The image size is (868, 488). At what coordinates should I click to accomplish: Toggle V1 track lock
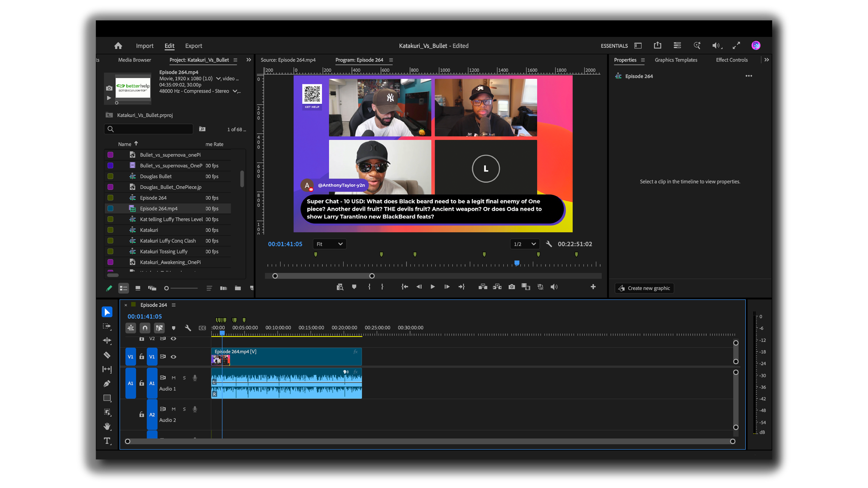coord(142,356)
